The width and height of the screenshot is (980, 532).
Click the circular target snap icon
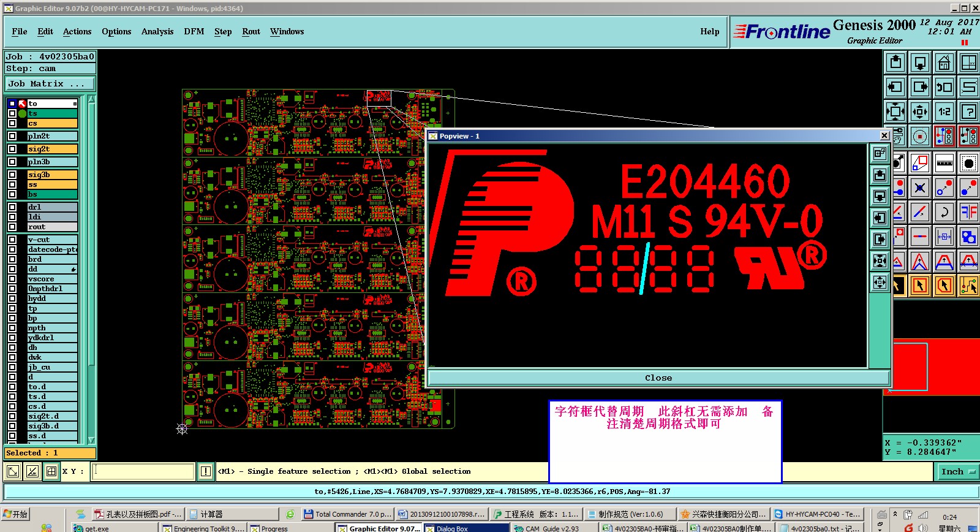tap(920, 136)
